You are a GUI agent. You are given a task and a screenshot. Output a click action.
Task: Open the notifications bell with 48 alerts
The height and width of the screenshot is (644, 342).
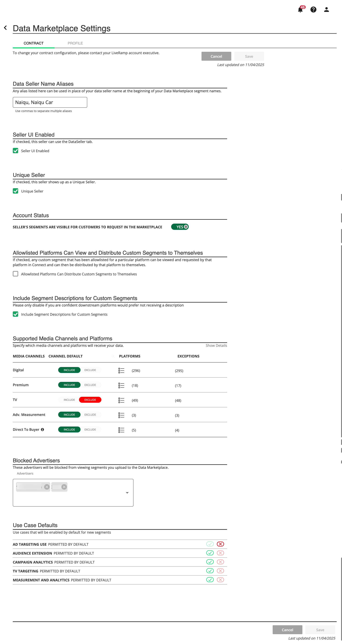coord(300,10)
